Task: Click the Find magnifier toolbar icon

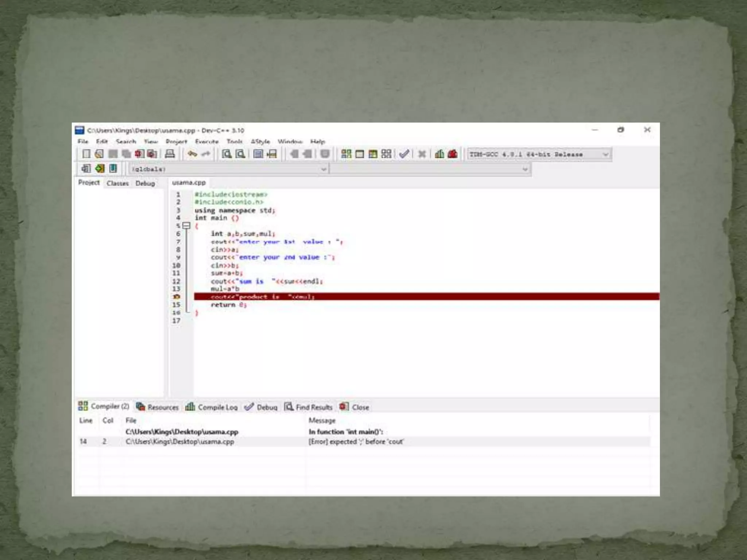Action: click(x=227, y=154)
